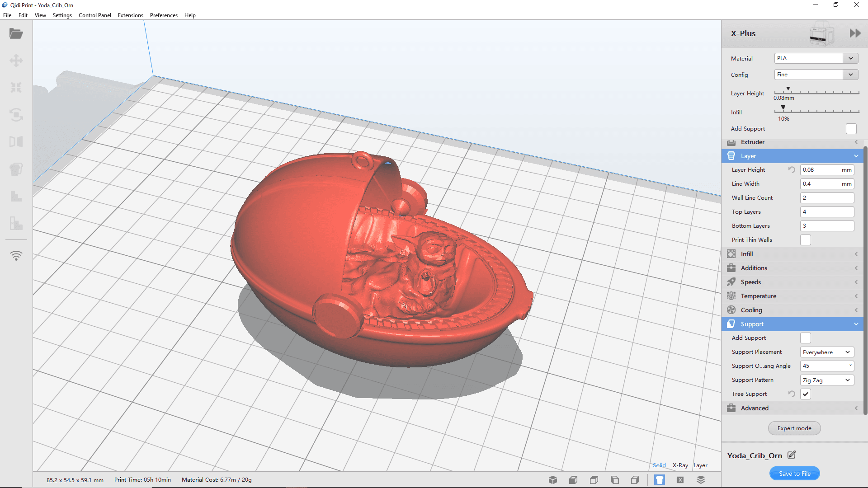Select the mirror tool icon in toolbar
The width and height of the screenshot is (868, 488).
point(16,141)
